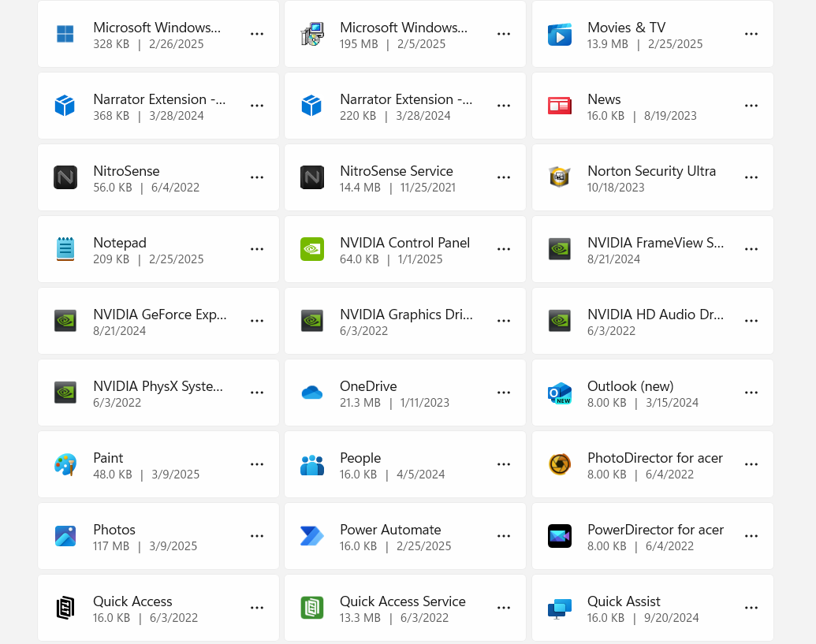Click the NitroSense Service icon
816x644 pixels.
coord(312,177)
